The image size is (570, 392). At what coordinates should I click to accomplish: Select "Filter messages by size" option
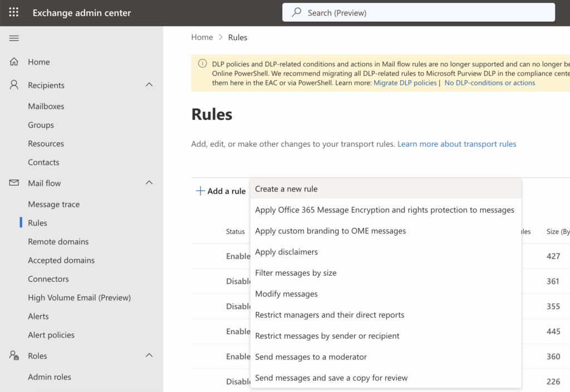296,273
